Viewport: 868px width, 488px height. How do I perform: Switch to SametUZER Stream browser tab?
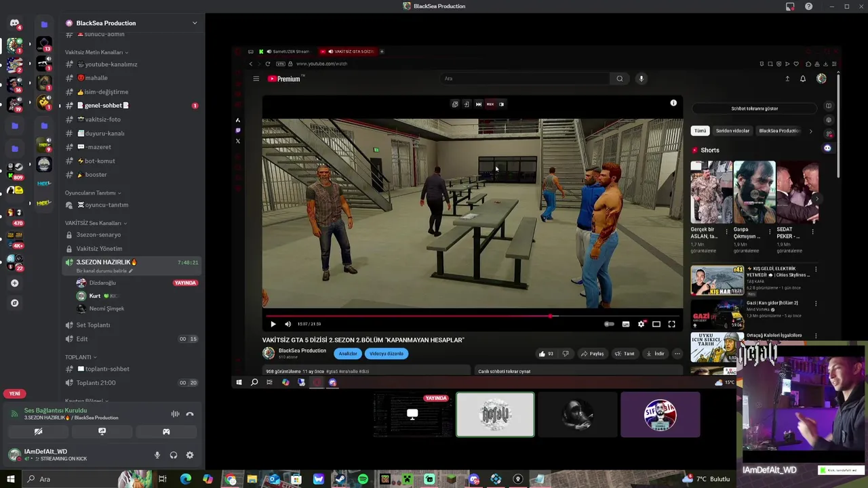(285, 52)
